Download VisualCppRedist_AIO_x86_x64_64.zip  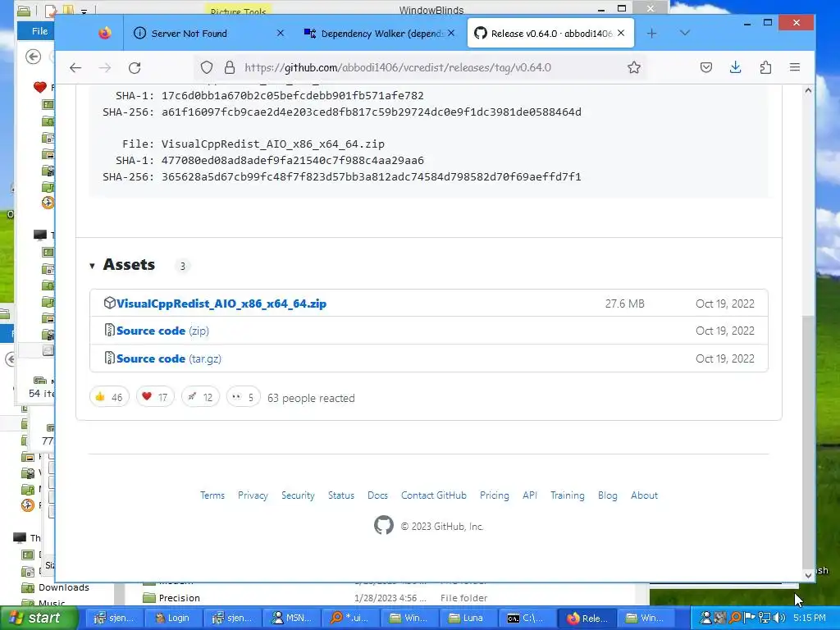221,304
